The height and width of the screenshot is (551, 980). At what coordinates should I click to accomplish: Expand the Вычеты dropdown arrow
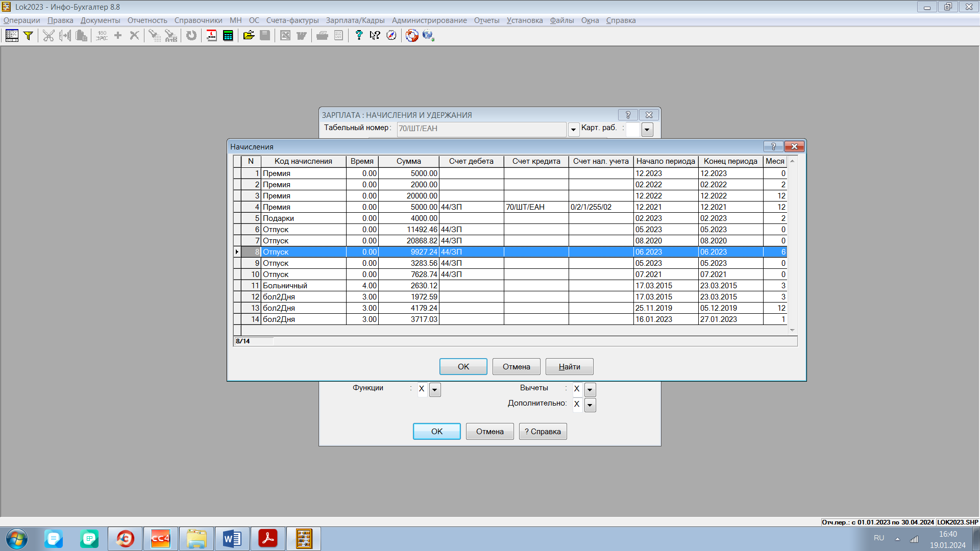click(x=590, y=390)
